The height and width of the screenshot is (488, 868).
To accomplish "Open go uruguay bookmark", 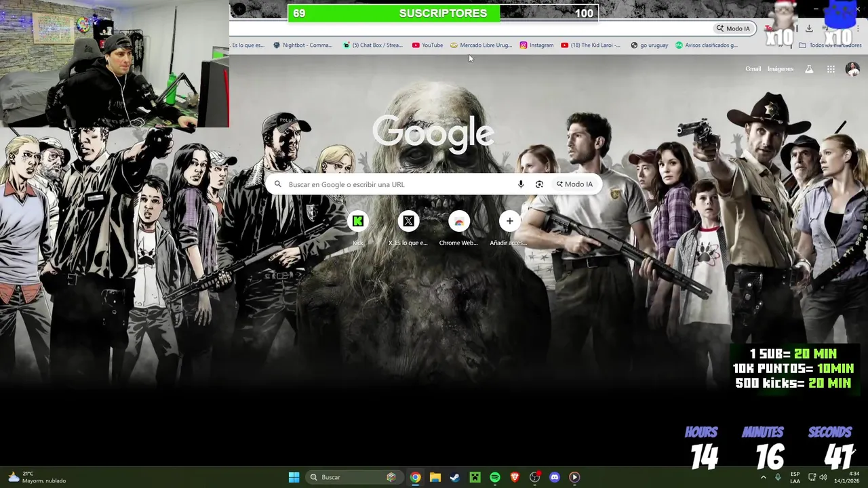I will (x=649, y=45).
